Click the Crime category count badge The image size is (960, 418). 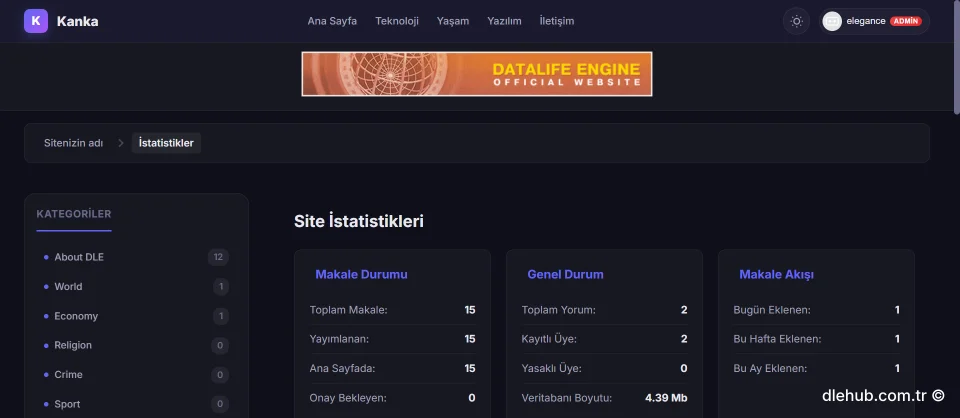pyautogui.click(x=220, y=375)
